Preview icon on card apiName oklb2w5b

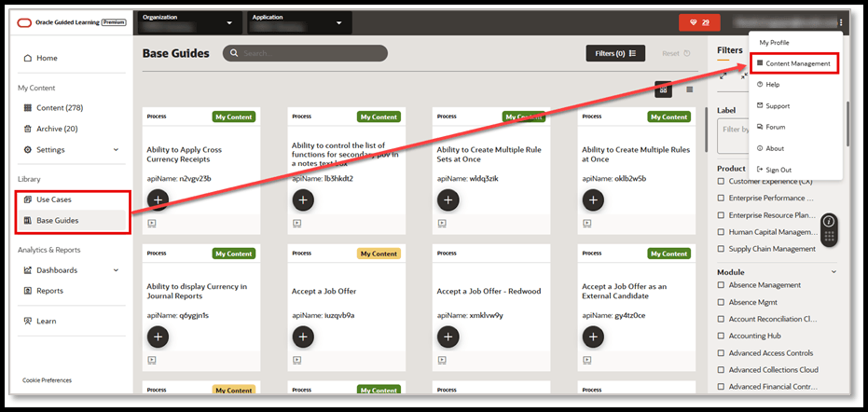587,224
